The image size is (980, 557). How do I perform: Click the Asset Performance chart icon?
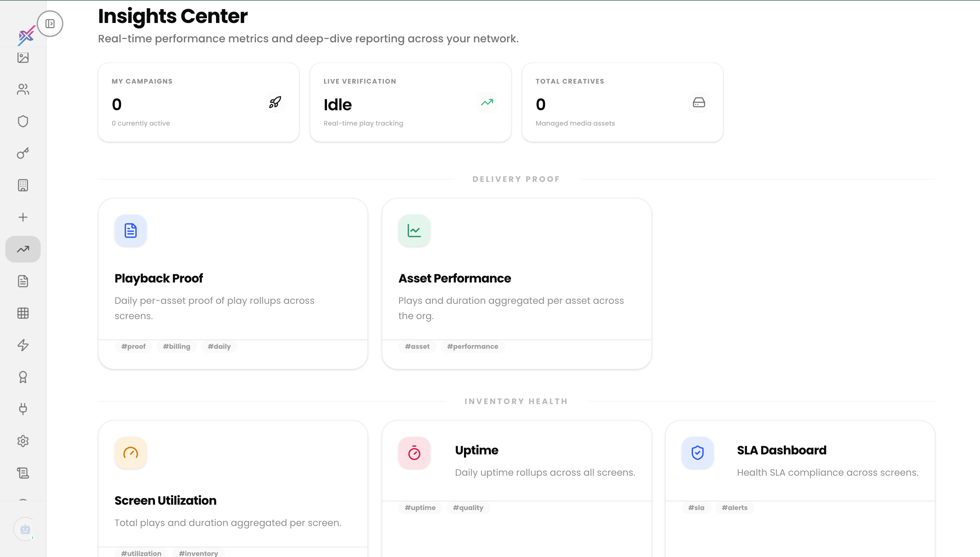pyautogui.click(x=414, y=231)
